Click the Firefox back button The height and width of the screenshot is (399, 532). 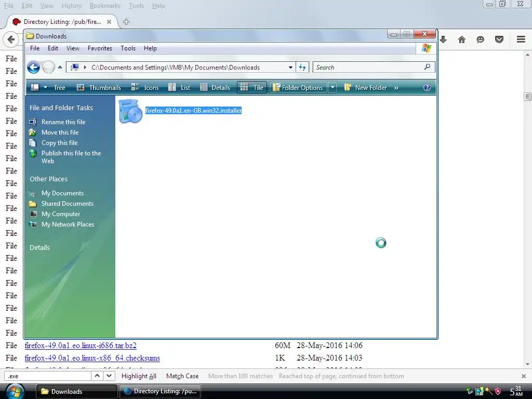pyautogui.click(x=11, y=39)
